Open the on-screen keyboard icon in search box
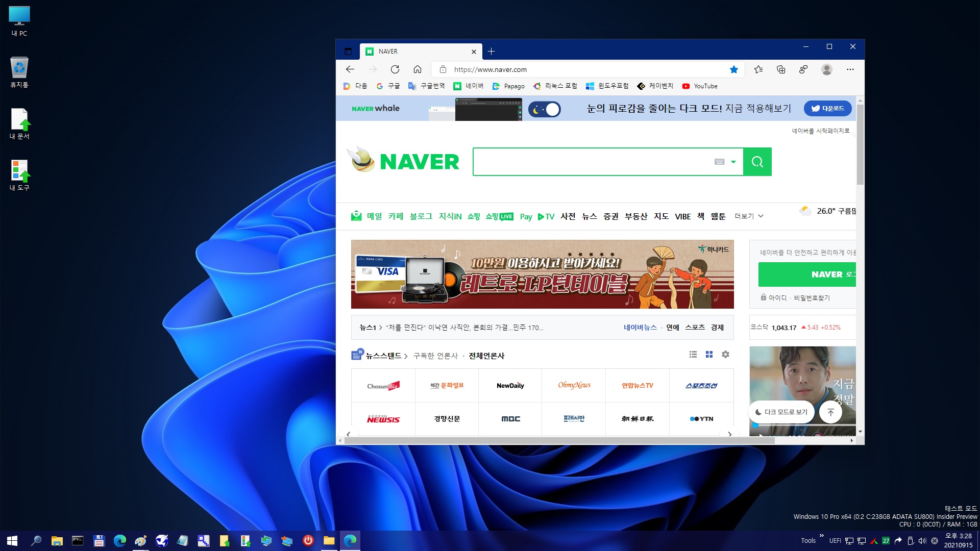The height and width of the screenshot is (551, 980). coord(720,162)
